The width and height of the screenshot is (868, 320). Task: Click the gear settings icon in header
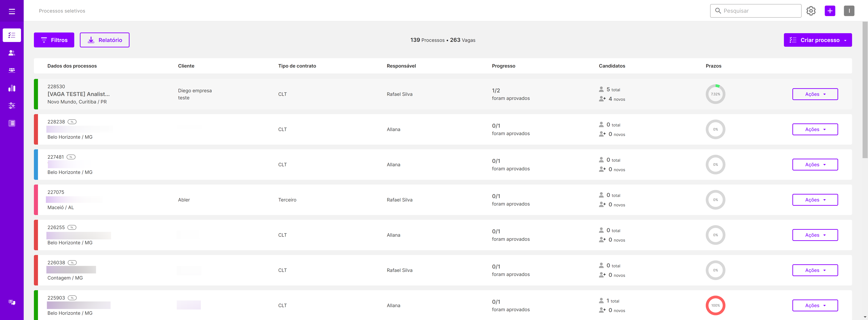click(811, 11)
